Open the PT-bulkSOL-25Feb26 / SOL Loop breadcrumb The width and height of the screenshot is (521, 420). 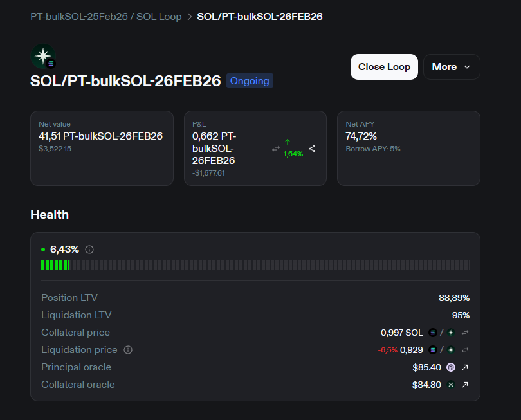coord(106,17)
